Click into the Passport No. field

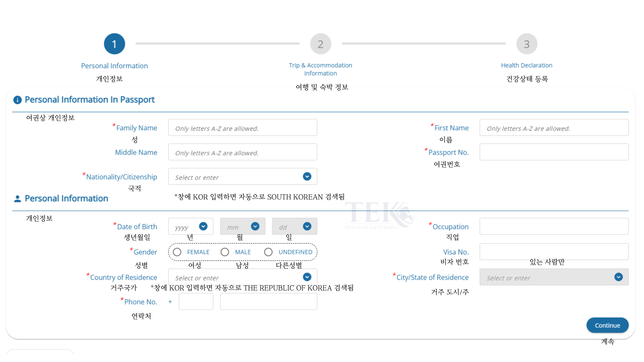click(554, 152)
